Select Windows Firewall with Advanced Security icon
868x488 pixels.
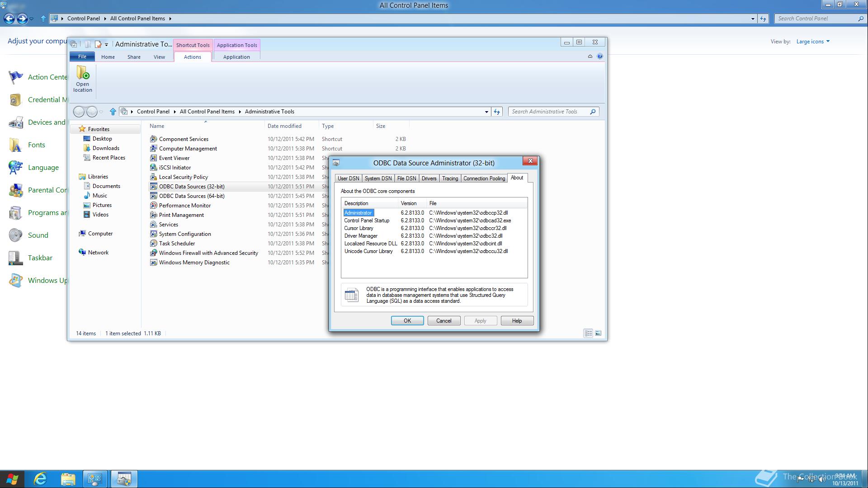pyautogui.click(x=154, y=253)
